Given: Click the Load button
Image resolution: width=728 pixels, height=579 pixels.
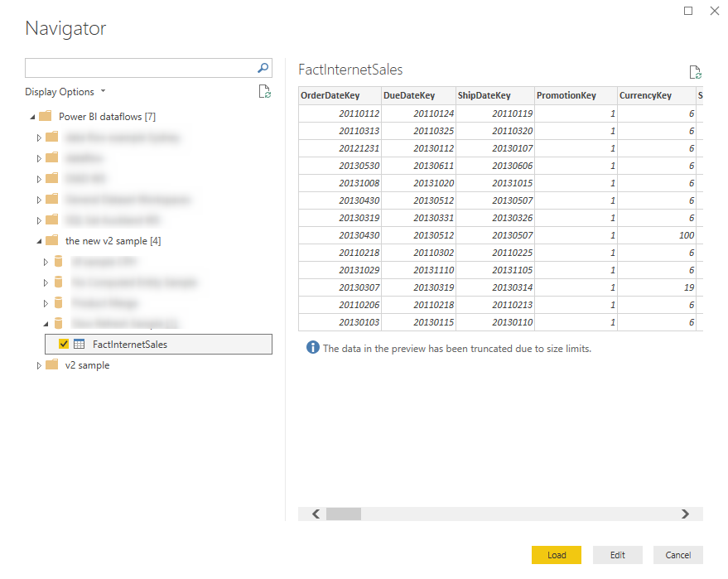Looking at the screenshot, I should tap(557, 555).
